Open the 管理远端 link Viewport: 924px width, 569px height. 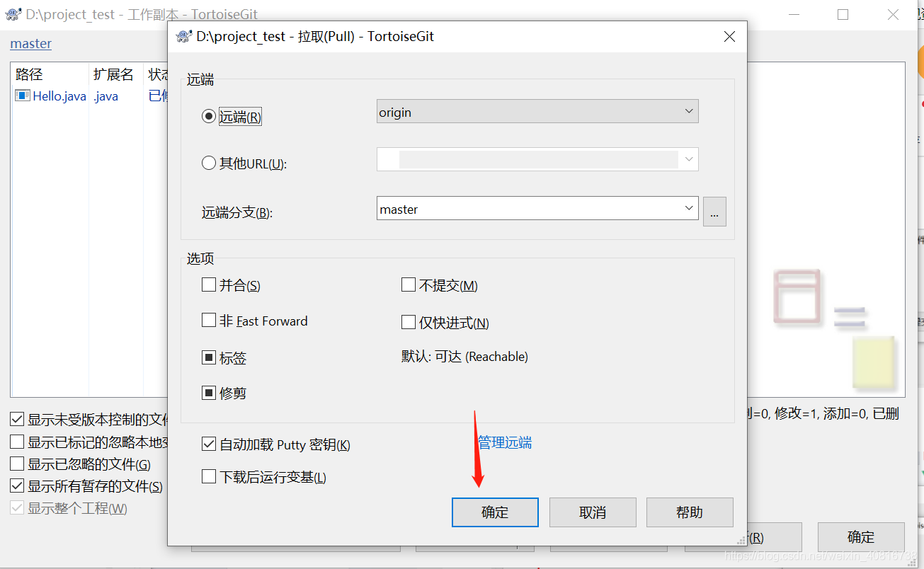pyautogui.click(x=504, y=442)
